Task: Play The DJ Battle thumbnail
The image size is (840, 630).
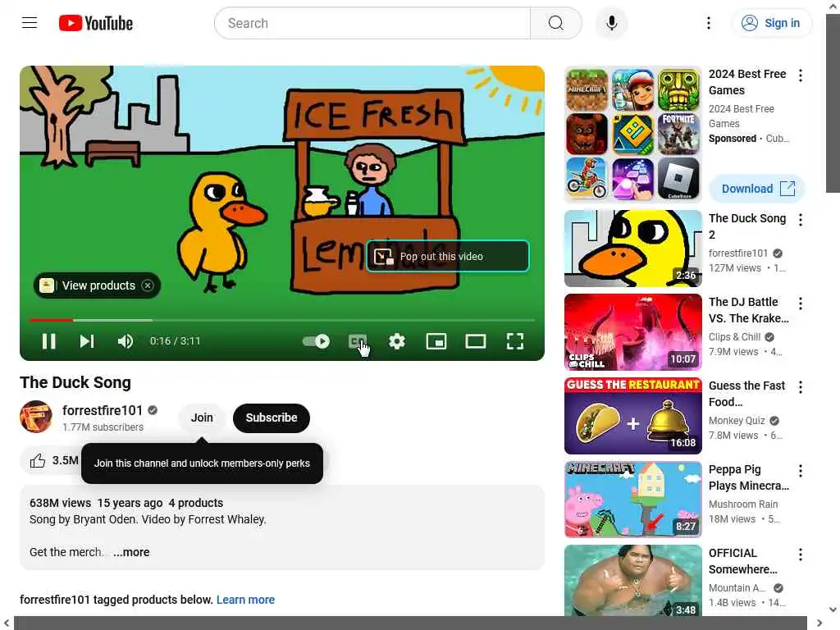Action: coord(632,332)
